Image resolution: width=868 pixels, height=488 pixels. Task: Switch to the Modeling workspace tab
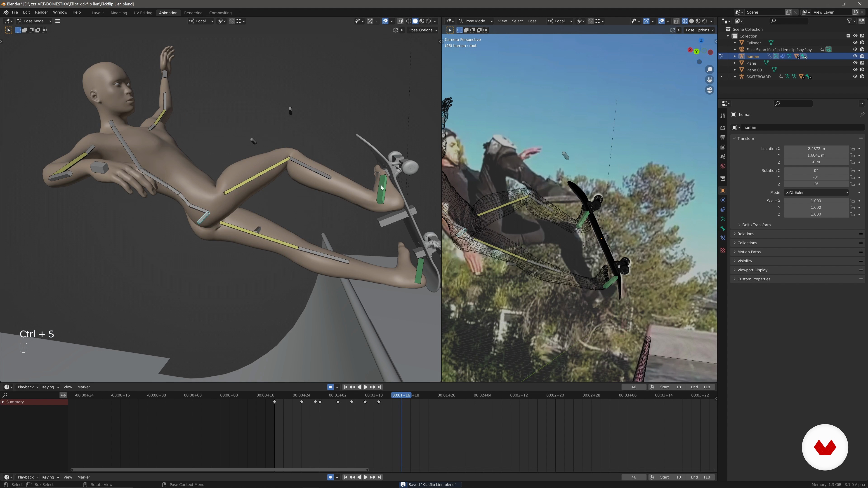119,13
